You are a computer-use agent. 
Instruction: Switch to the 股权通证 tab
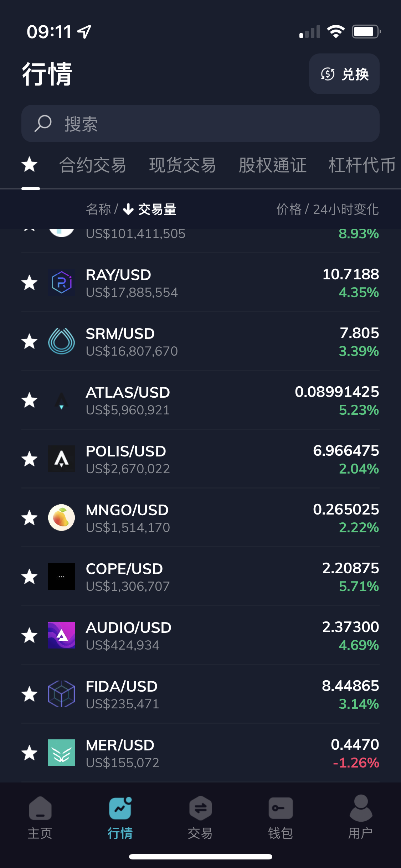272,165
